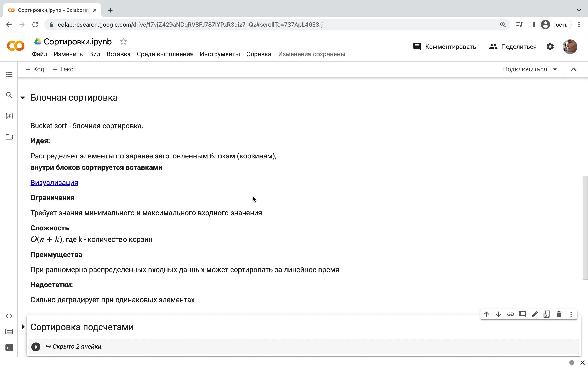Open Colab settings gear
This screenshot has height=368, width=588.
[x=550, y=46]
